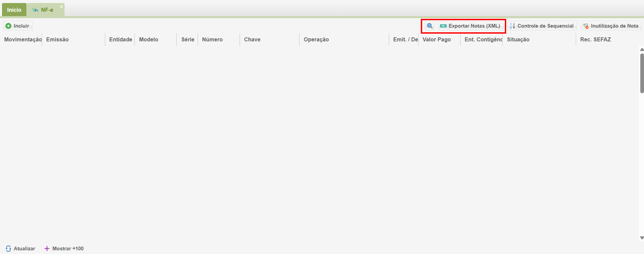Open Controle de Sequencial

point(542,26)
